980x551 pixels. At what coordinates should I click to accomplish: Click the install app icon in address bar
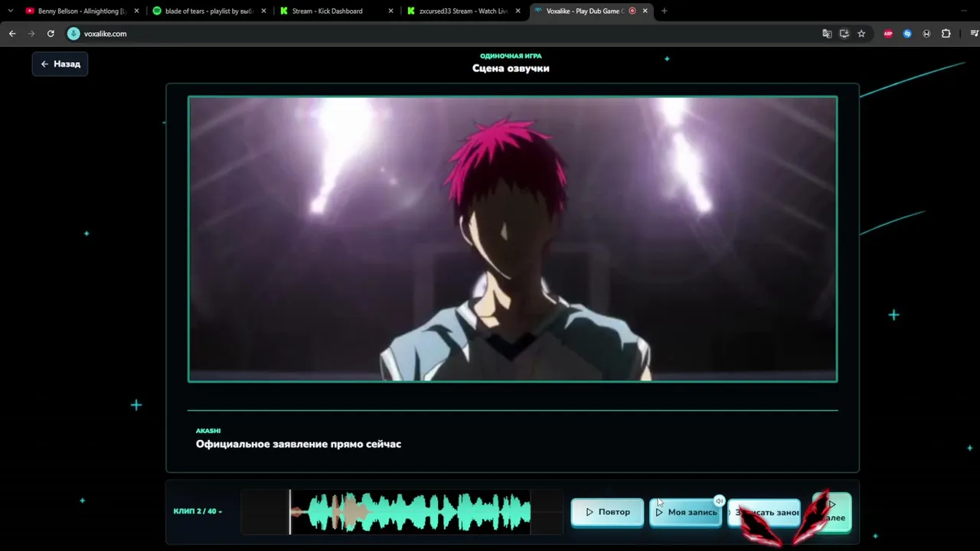coord(844,34)
